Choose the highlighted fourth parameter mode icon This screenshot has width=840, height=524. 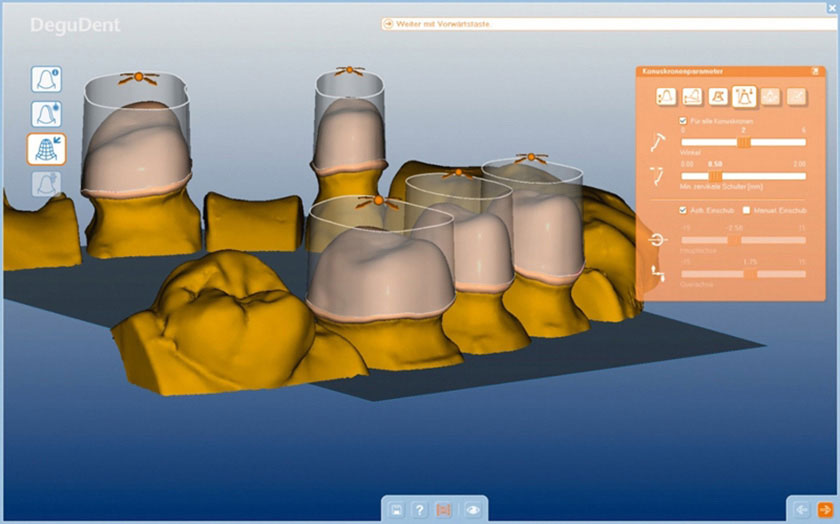pos(744,97)
